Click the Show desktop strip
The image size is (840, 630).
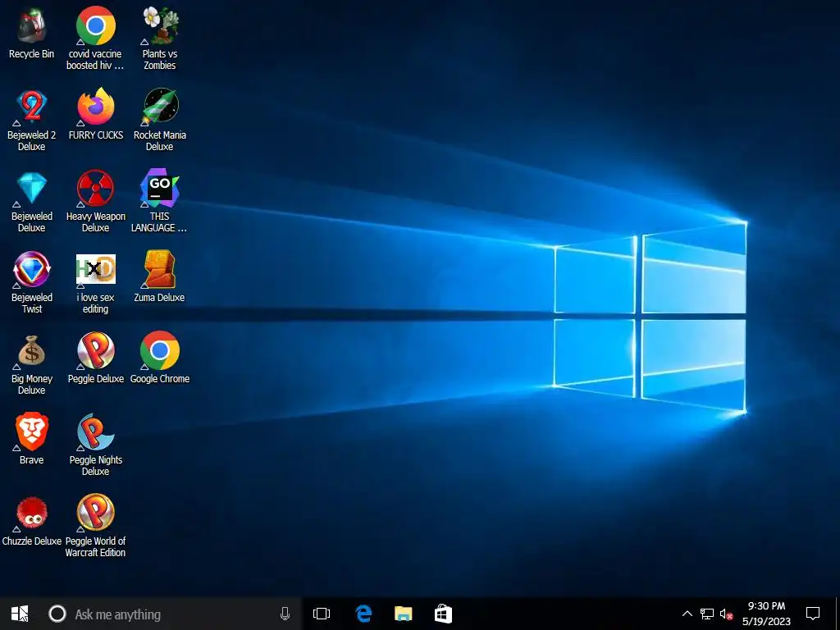838,614
